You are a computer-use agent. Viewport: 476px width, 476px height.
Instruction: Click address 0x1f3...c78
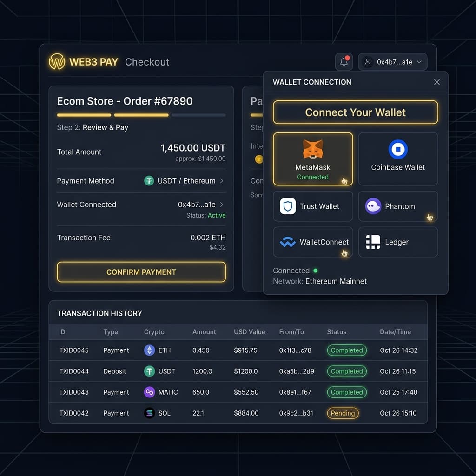coord(295,350)
